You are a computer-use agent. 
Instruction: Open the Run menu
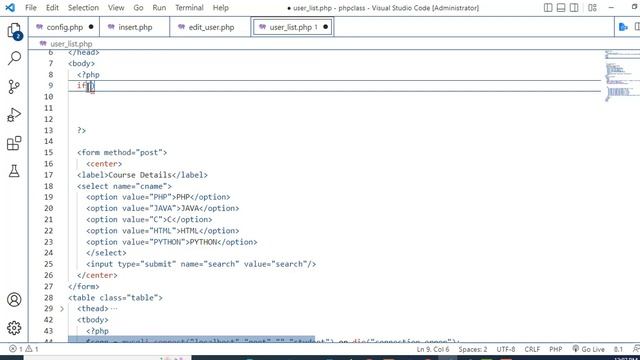(159, 7)
